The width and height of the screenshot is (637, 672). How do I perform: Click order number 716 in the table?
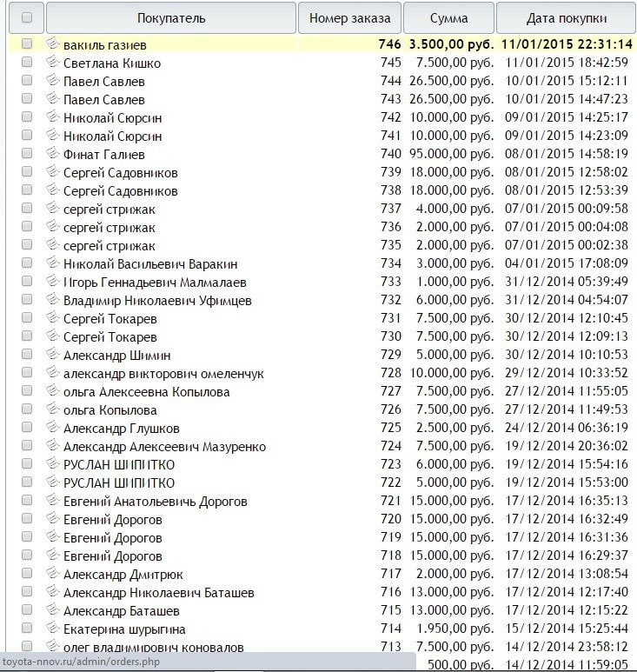390,593
